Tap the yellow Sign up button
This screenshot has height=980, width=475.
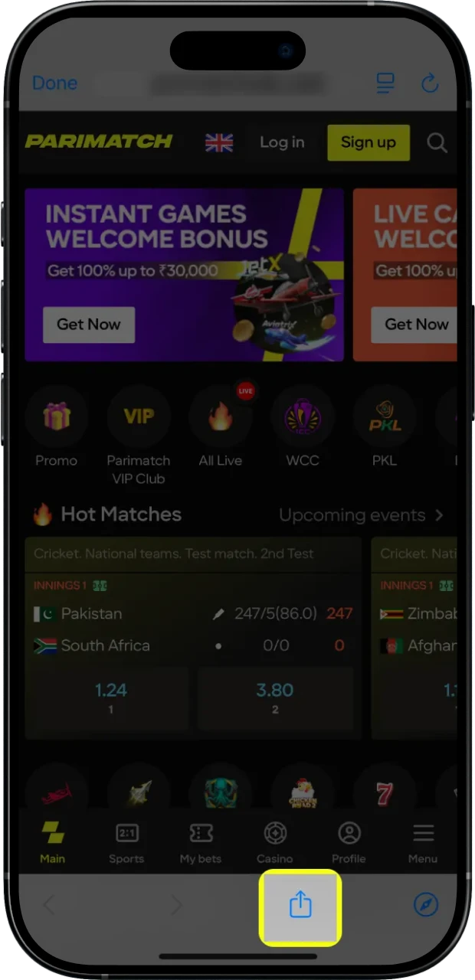[x=369, y=142]
